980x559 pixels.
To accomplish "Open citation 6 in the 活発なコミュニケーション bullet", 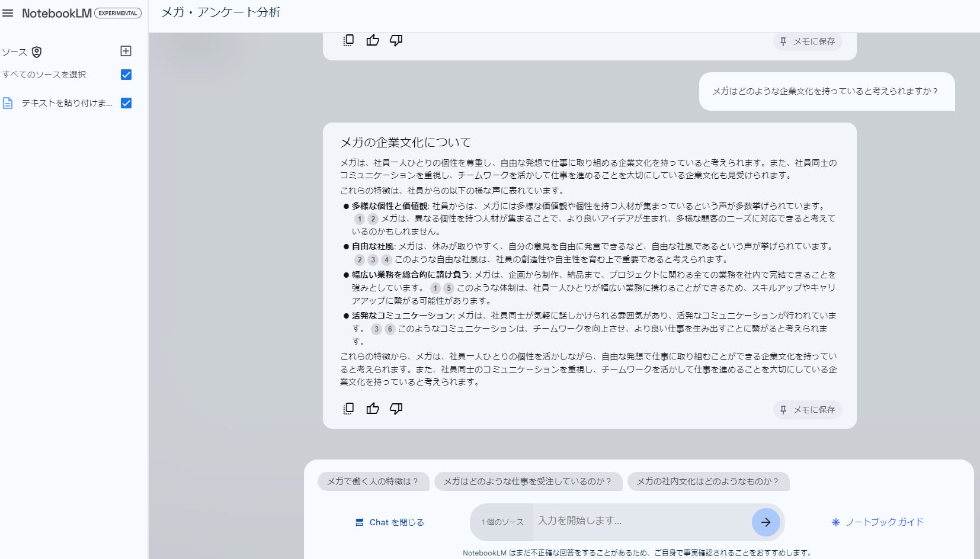I will 390,329.
